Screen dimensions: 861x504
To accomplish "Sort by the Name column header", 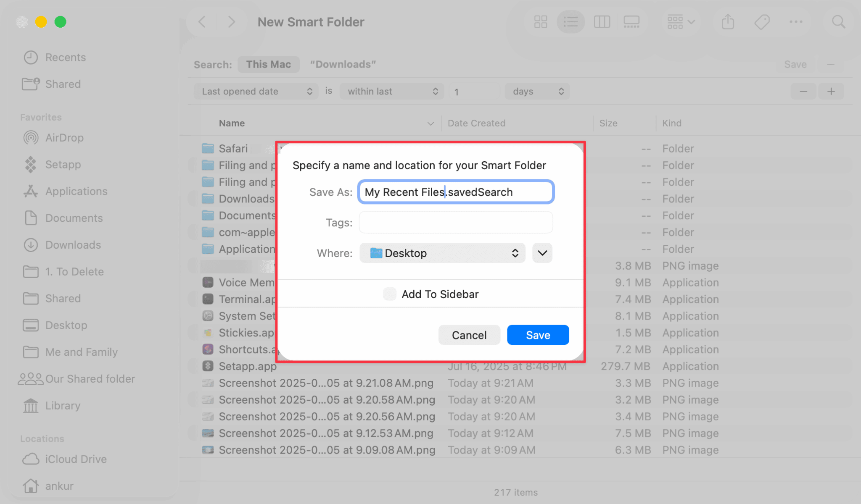I will (231, 123).
